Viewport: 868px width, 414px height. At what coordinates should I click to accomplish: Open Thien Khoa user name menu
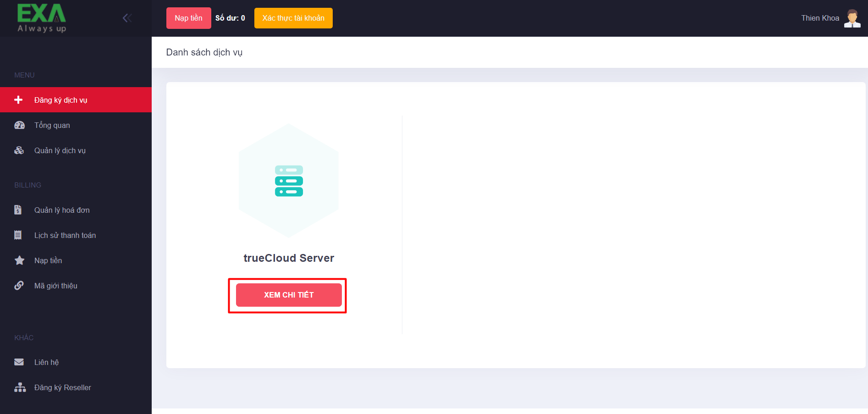820,18
